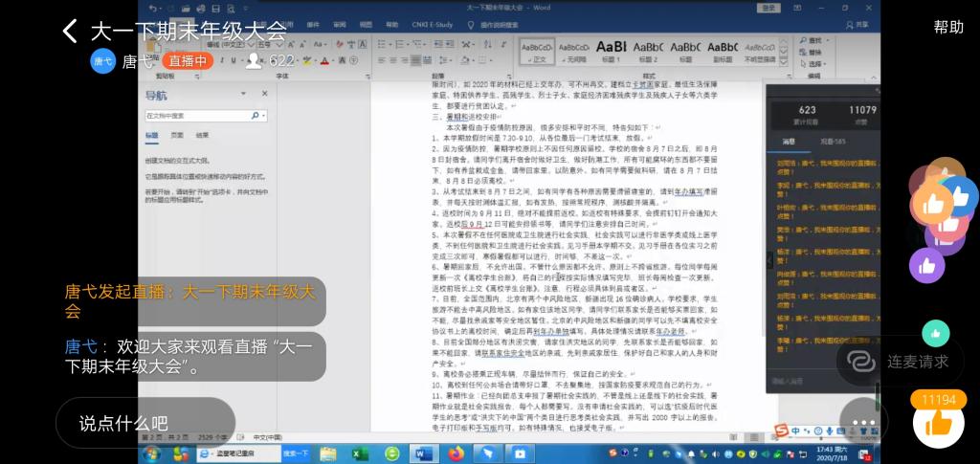Viewport: 980px width, 464px height.
Task: Click the Sogou S input method icon
Action: (781, 431)
